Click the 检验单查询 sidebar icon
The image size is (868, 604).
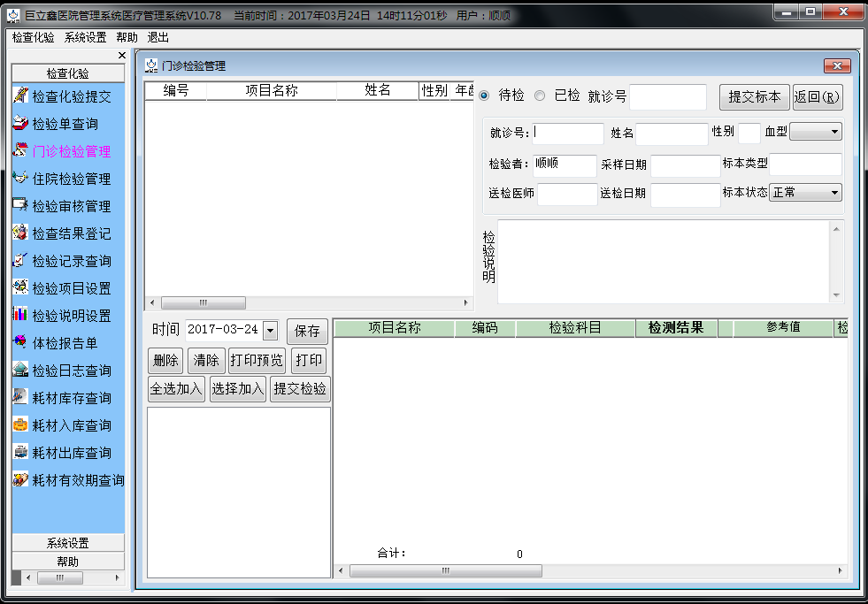[20, 124]
